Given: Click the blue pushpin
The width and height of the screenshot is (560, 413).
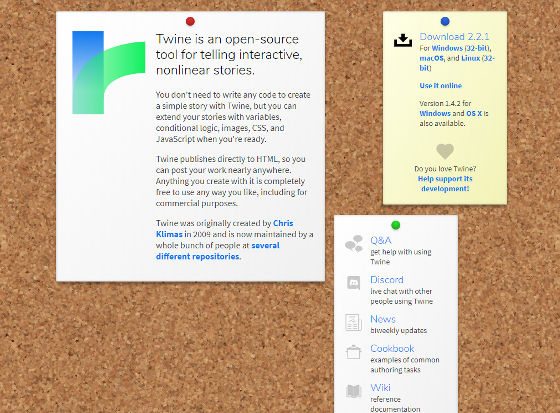Looking at the screenshot, I should 445,21.
